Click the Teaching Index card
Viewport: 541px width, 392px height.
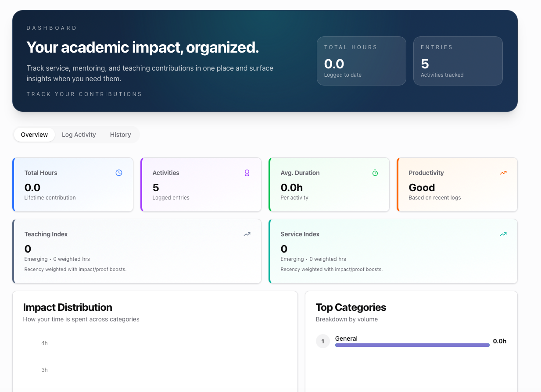(x=136, y=251)
